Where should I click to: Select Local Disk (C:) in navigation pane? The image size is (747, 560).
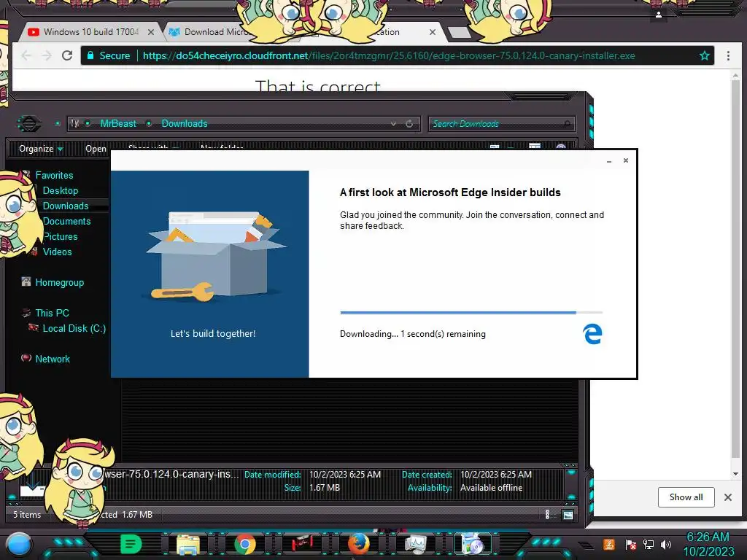[x=74, y=328]
